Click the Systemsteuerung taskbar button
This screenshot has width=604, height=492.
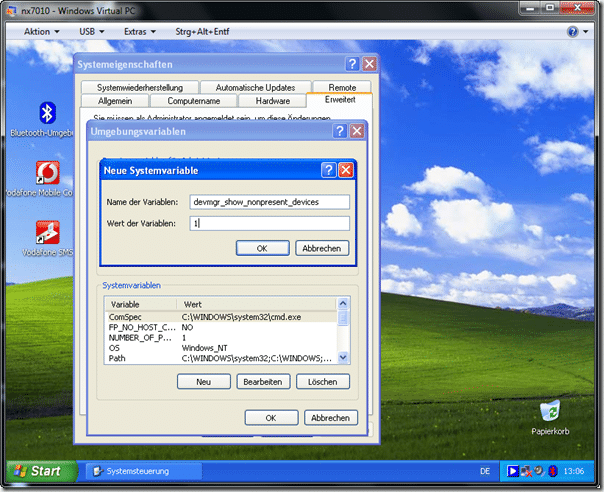[143, 471]
